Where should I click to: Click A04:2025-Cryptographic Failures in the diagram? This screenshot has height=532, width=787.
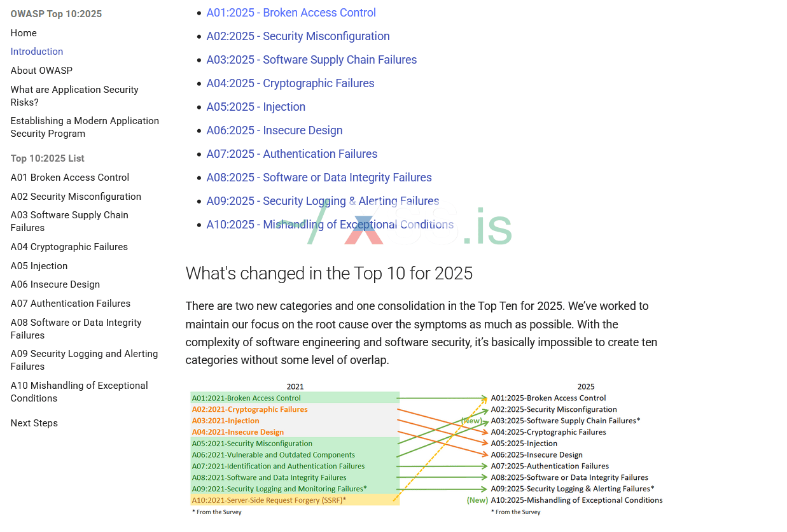click(x=548, y=432)
